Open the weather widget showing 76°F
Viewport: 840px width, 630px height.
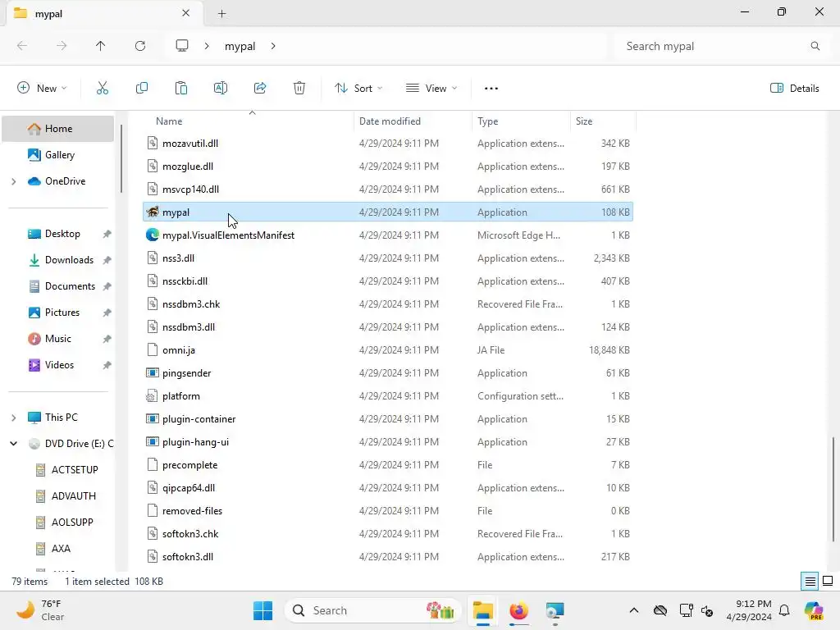click(40, 610)
